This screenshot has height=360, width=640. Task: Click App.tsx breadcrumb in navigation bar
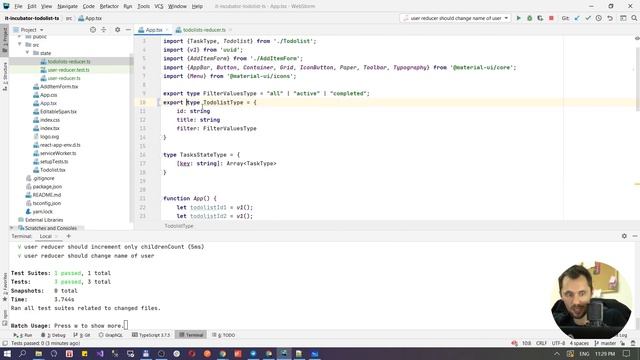click(x=90, y=18)
